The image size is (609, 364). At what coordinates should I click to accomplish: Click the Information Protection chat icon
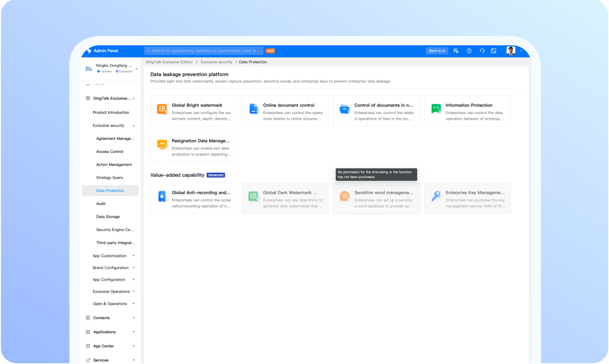[436, 109]
